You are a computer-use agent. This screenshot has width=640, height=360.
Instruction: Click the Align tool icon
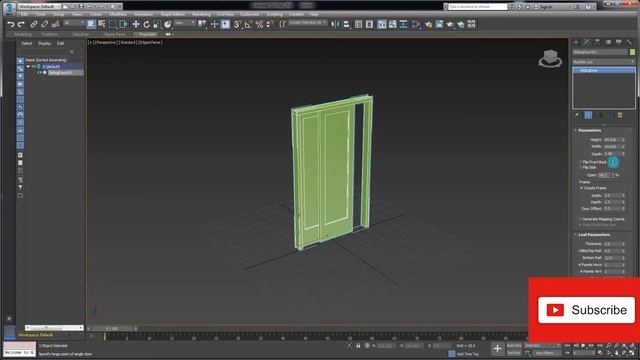pos(347,24)
